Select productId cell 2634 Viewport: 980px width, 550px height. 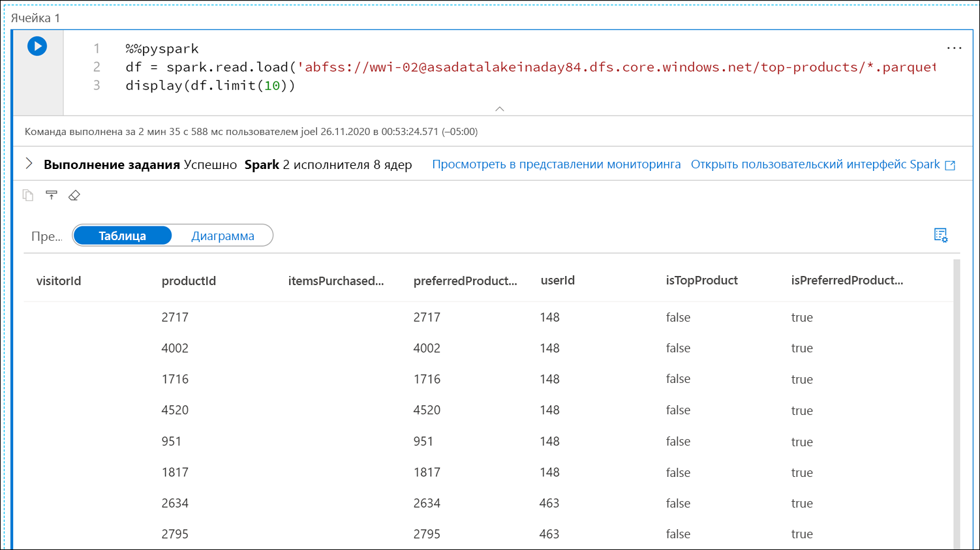175,504
